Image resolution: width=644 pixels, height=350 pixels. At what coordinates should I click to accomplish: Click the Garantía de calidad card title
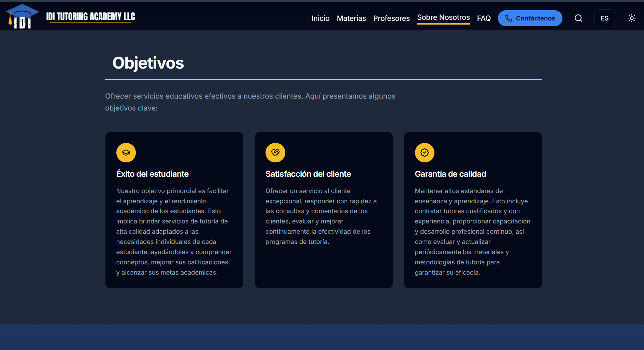[450, 174]
